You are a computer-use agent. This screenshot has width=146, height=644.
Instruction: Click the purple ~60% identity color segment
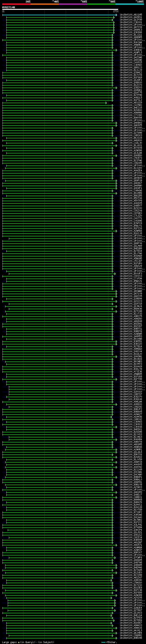click(73, 4)
